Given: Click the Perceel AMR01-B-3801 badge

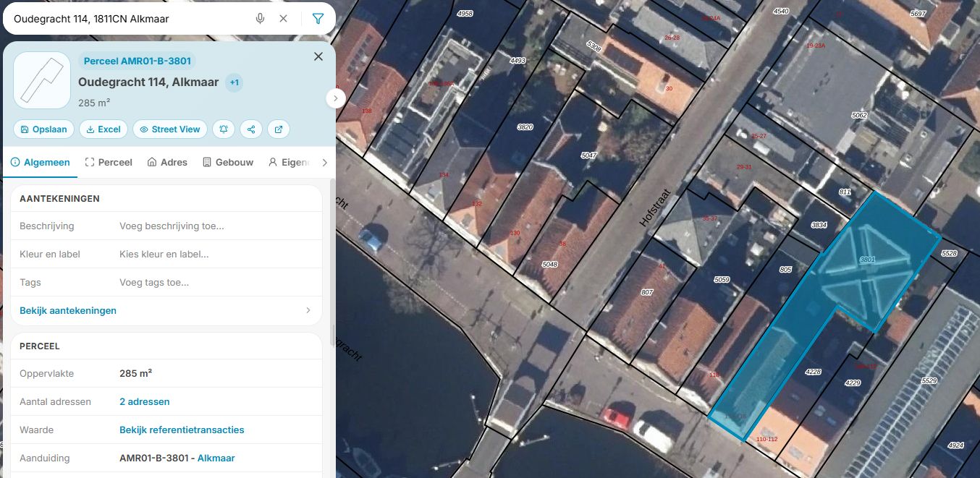Looking at the screenshot, I should (x=137, y=61).
